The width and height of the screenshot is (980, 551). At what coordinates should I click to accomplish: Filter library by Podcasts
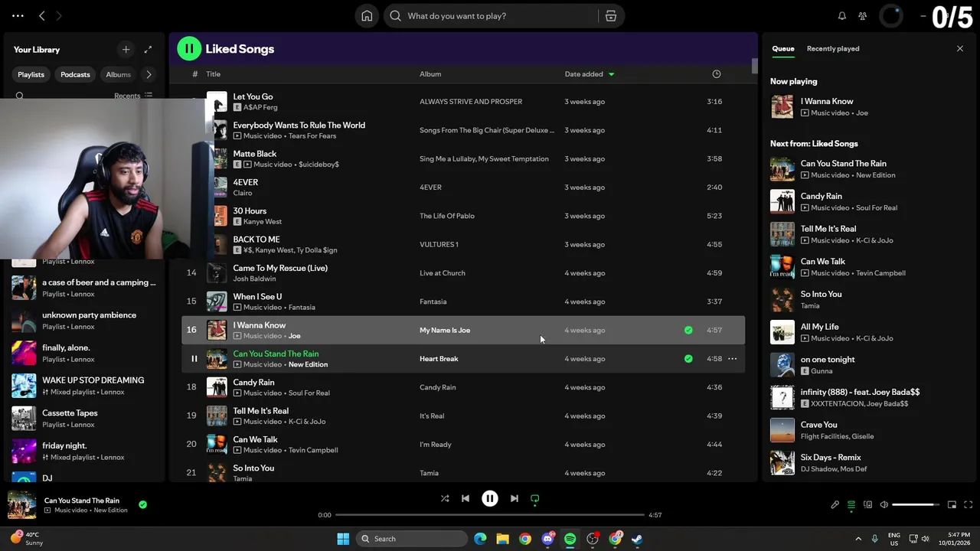(x=75, y=74)
